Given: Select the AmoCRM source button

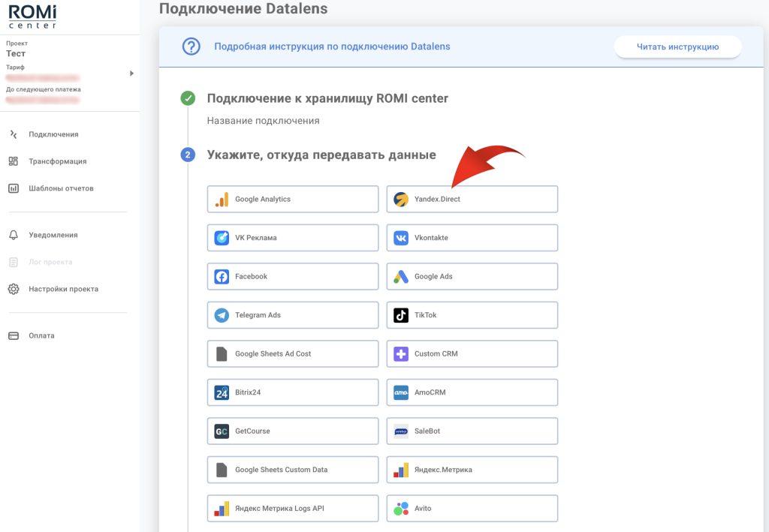Looking at the screenshot, I should click(x=472, y=393).
